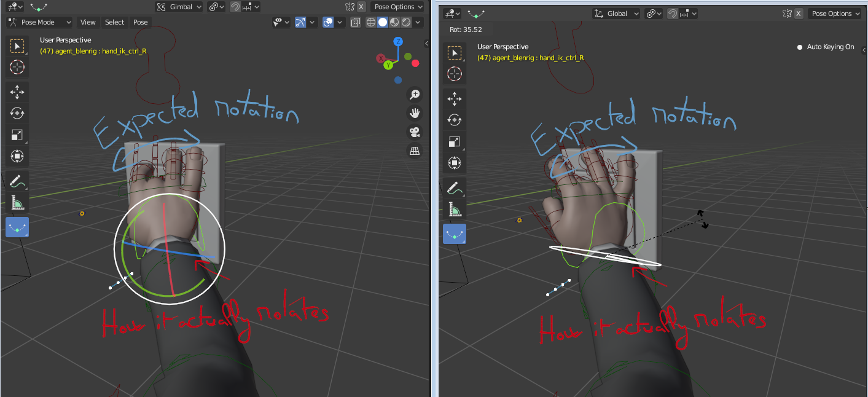868x397 pixels.
Task: Switch perspective/orthographic with the grid icon
Action: pyautogui.click(x=415, y=151)
